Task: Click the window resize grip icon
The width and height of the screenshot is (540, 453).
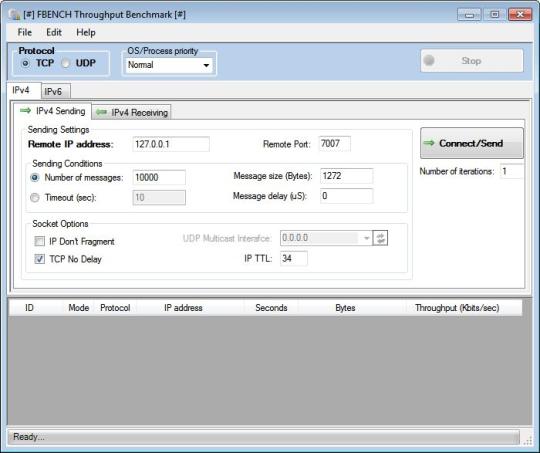Action: tap(528, 440)
